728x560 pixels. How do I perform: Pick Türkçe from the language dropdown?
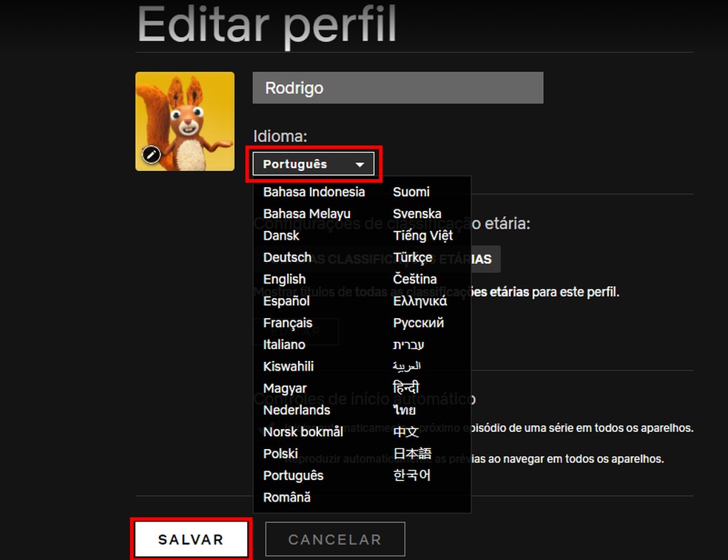coord(413,257)
